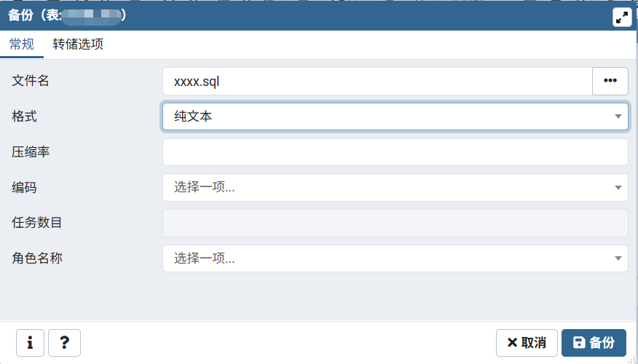638x364 pixels.
Task: Click the 压缩率 input field
Action: click(395, 152)
